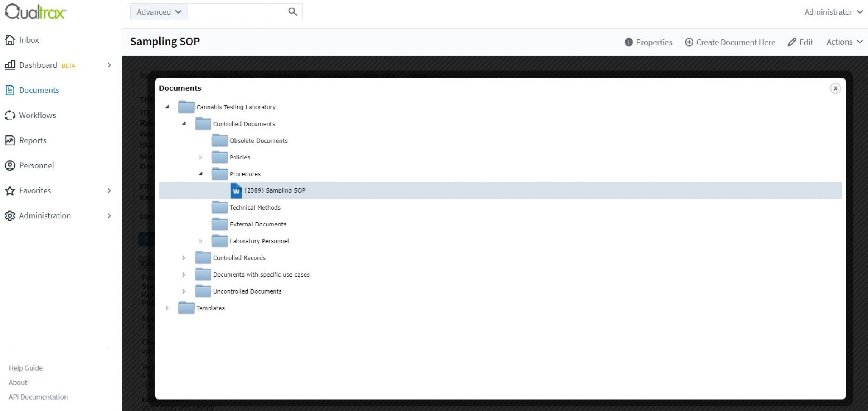Click Create Document Here
868x411 pixels.
(730, 42)
